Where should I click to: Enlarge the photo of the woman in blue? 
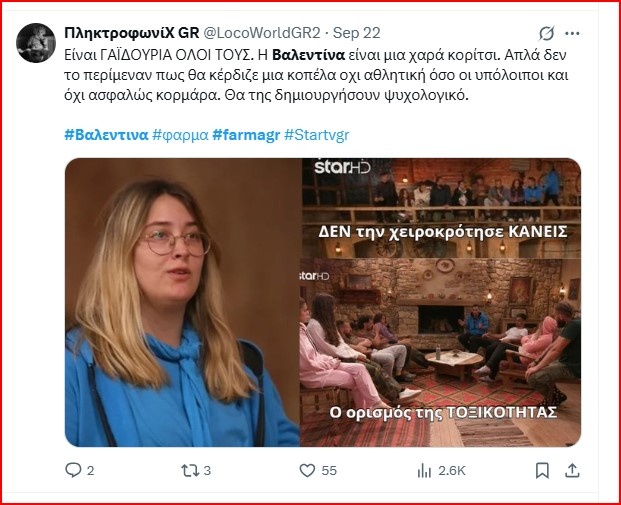pyautogui.click(x=183, y=302)
